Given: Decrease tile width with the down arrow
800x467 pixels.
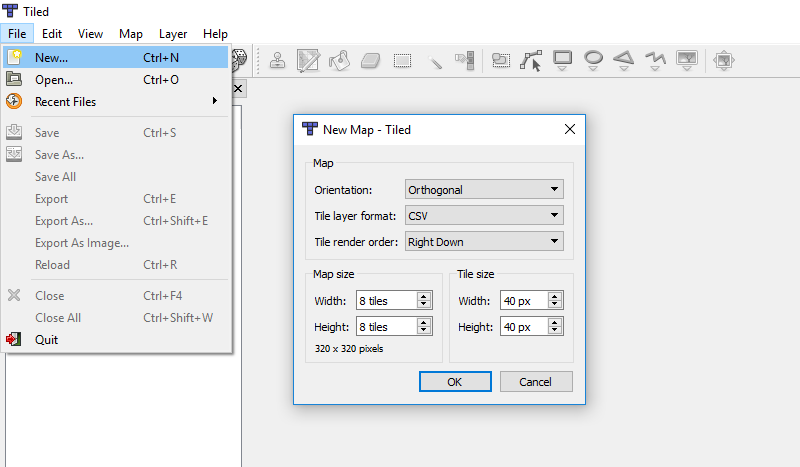Looking at the screenshot, I should pyautogui.click(x=555, y=305).
